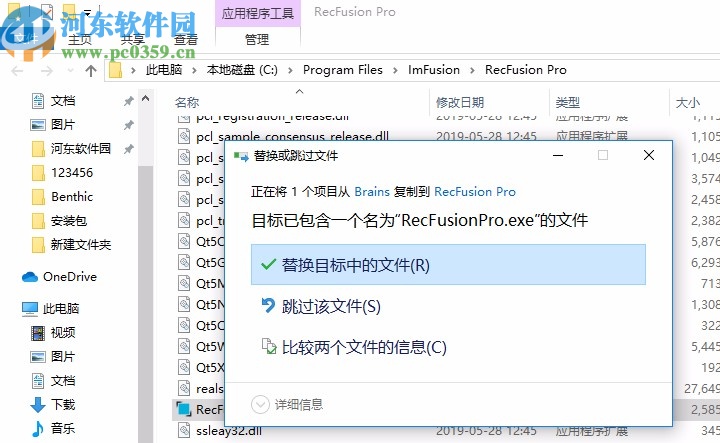Click the RecFusionPro application file icon
The height and width of the screenshot is (443, 720).
click(184, 409)
